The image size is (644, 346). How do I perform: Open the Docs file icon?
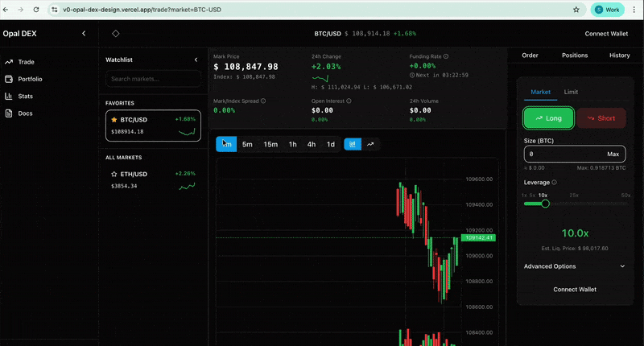9,113
